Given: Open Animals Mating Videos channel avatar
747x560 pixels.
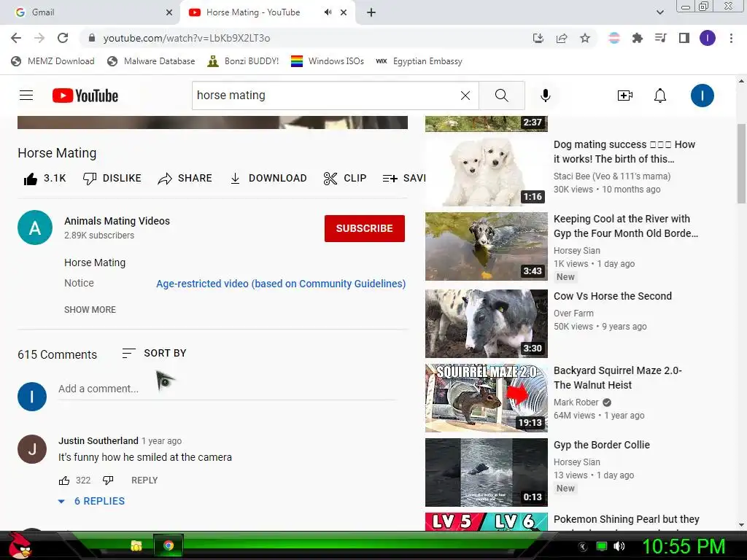Looking at the screenshot, I should (x=35, y=227).
